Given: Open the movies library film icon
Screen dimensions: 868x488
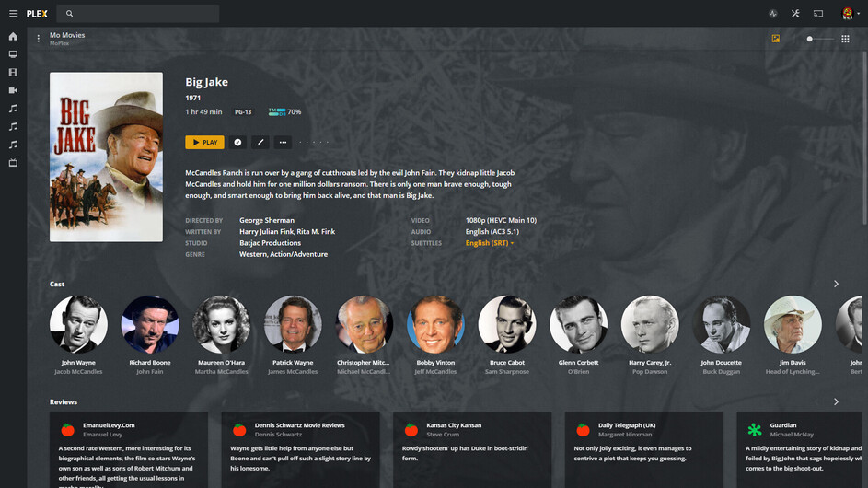Looking at the screenshot, I should [x=13, y=73].
